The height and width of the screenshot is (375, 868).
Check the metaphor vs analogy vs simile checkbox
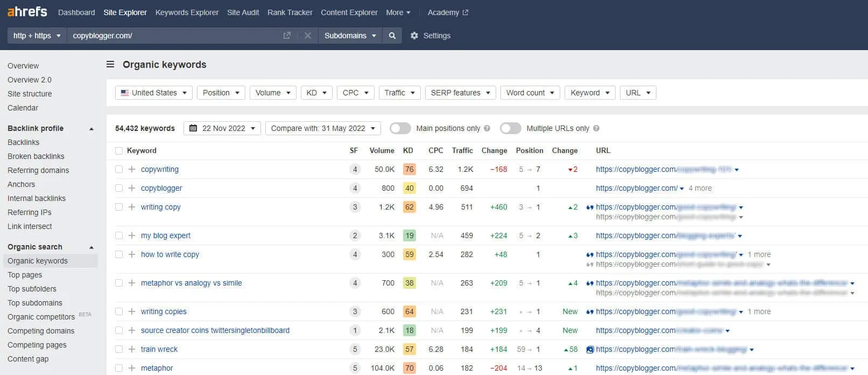click(x=119, y=283)
